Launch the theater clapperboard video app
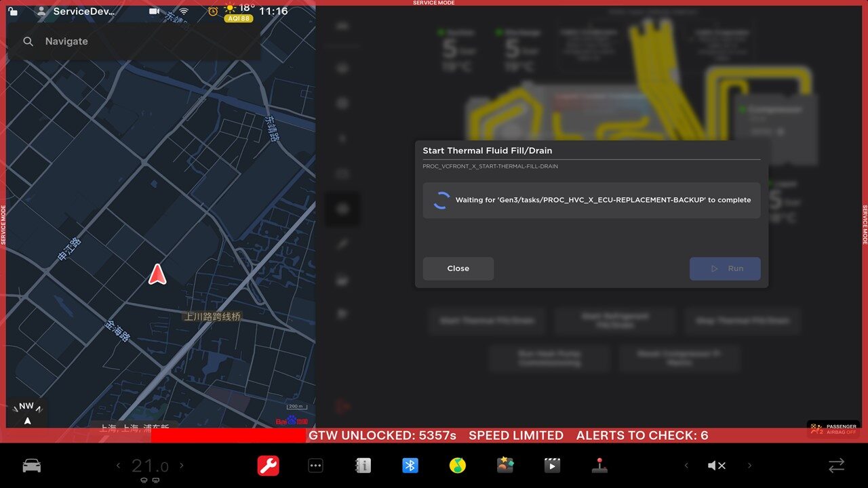The height and width of the screenshot is (488, 868). point(553,466)
